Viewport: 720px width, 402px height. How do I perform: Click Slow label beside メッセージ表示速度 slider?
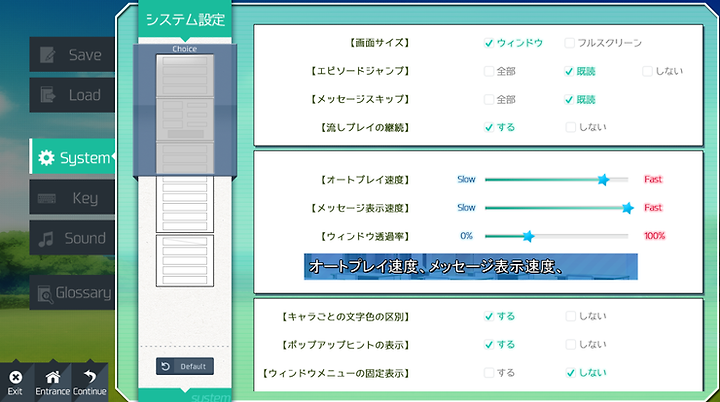point(466,208)
